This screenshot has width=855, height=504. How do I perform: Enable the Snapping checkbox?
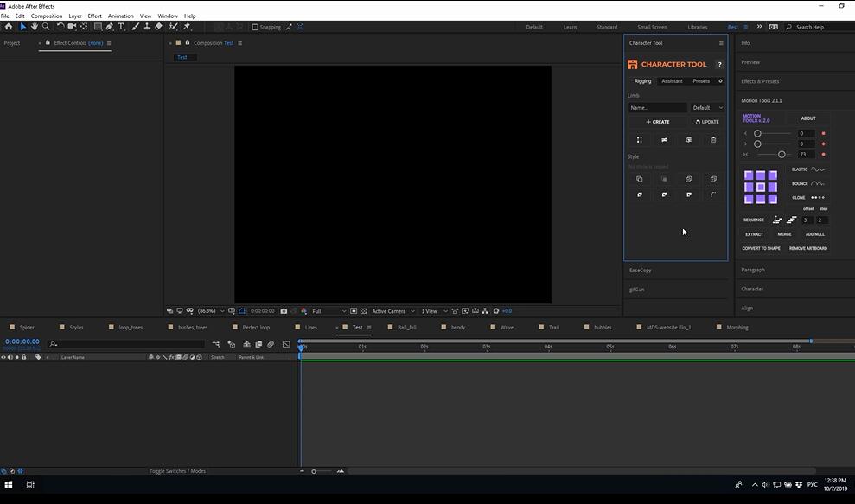point(255,27)
